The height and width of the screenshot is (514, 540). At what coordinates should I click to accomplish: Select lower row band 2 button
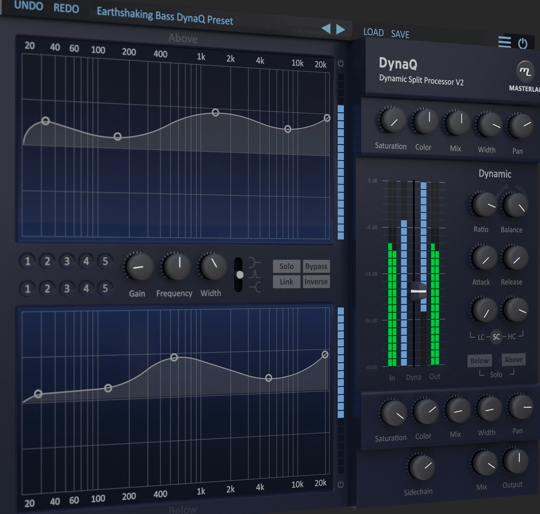[x=47, y=289]
